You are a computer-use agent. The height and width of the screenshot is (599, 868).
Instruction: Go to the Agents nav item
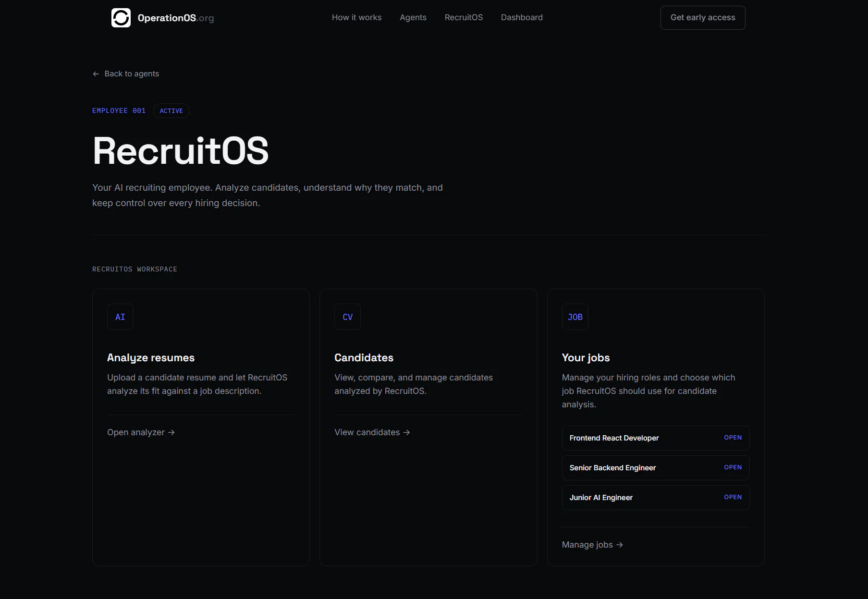pos(413,17)
